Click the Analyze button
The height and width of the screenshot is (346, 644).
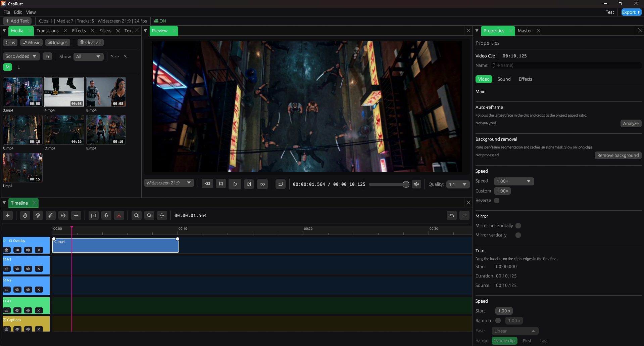pyautogui.click(x=631, y=124)
